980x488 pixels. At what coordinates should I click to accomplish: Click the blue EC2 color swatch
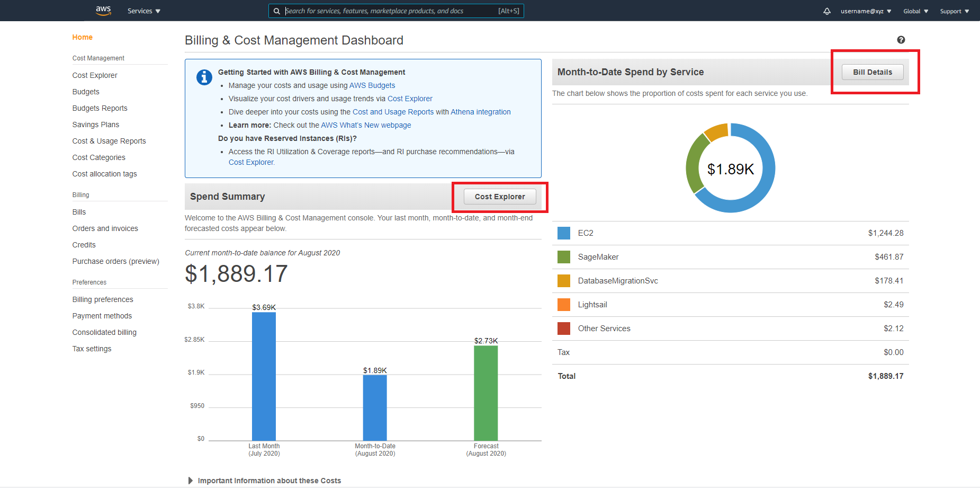click(x=564, y=233)
